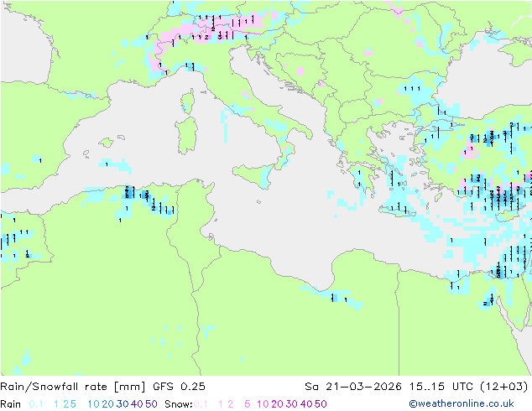Click the date '21-03-2026' in the footer
532x411 pixels.
coord(363,387)
